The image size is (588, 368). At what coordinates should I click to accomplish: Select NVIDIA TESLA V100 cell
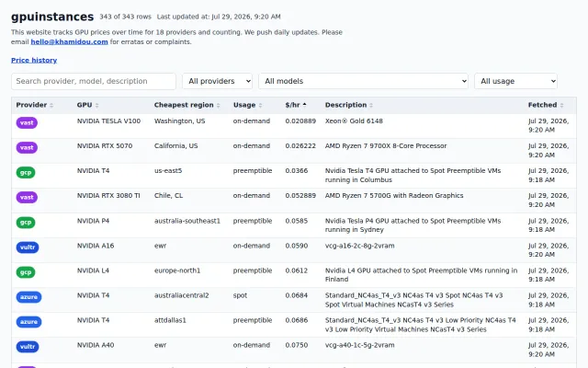pyautogui.click(x=108, y=121)
